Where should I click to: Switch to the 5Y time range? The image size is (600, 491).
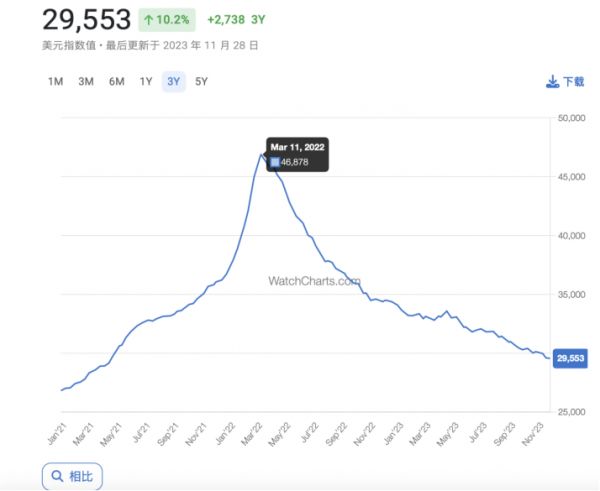(201, 82)
